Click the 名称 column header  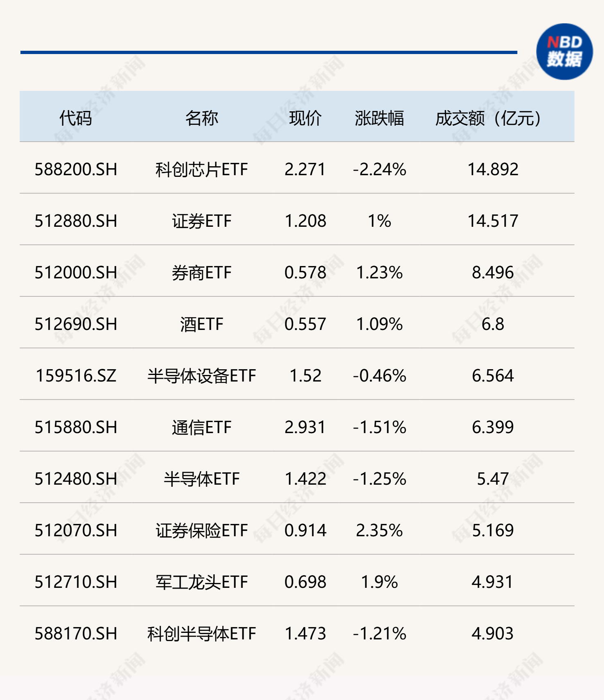(x=201, y=118)
